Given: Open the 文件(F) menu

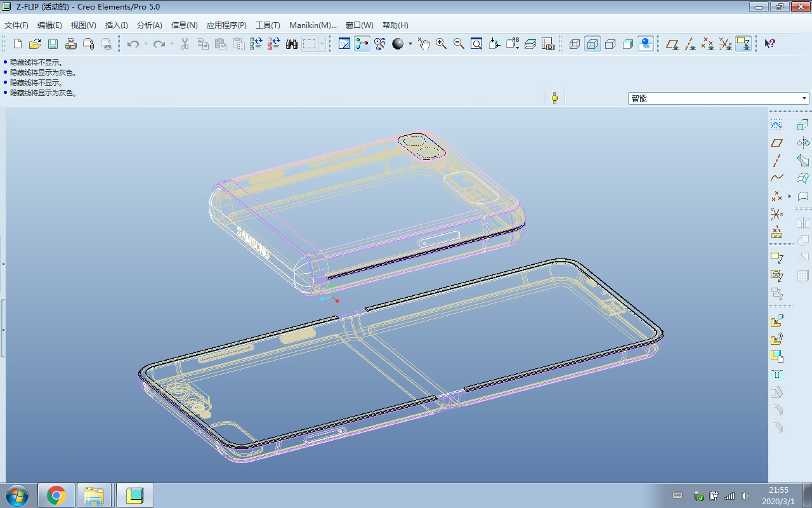Looking at the screenshot, I should click(16, 25).
